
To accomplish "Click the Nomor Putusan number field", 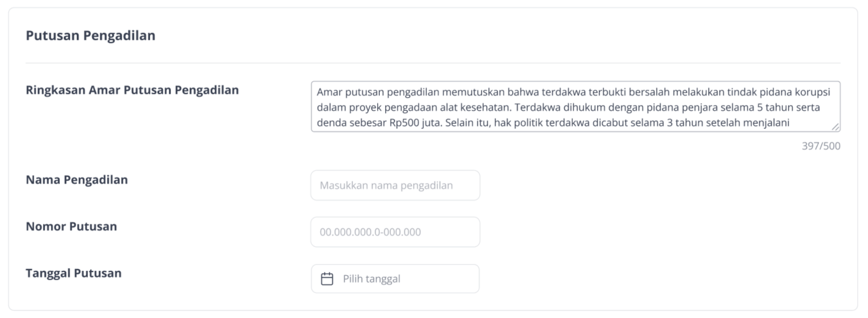I will click(395, 232).
